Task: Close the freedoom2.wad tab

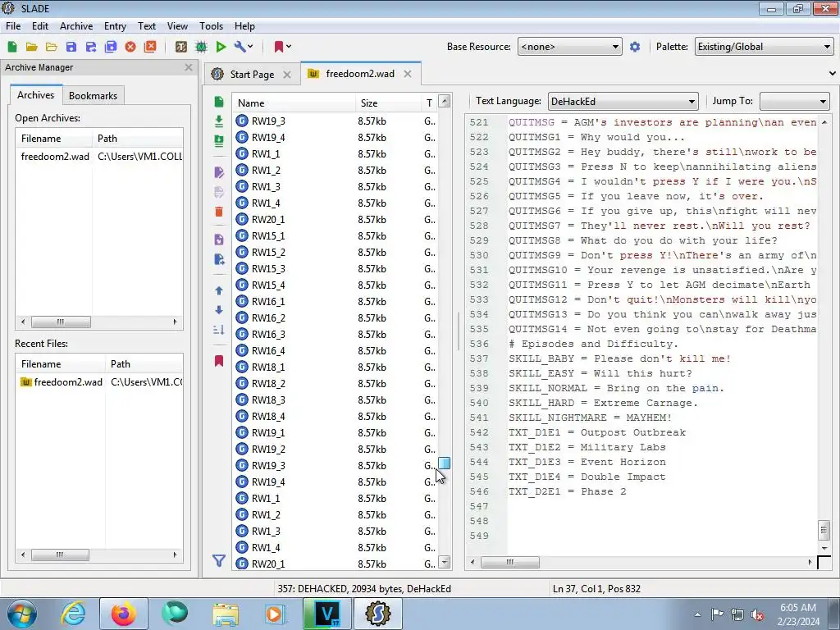Action: click(x=408, y=74)
